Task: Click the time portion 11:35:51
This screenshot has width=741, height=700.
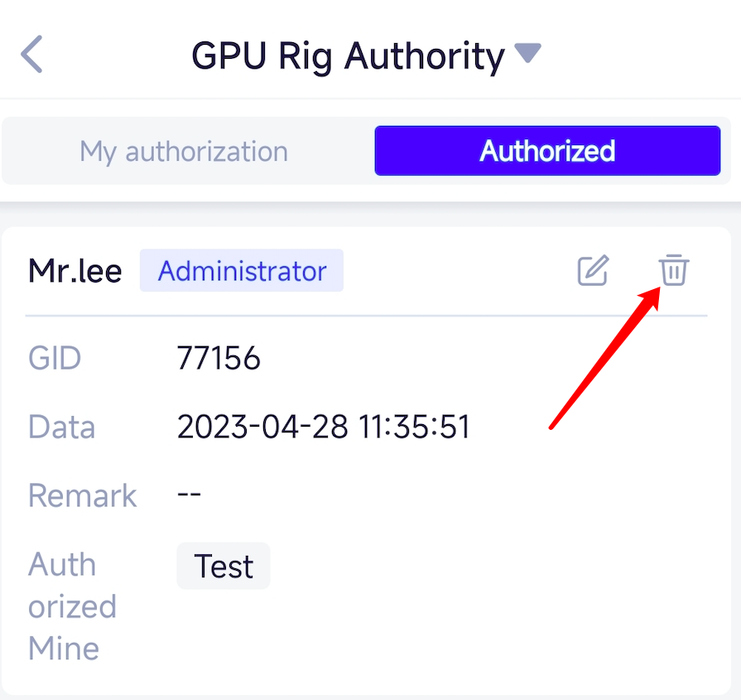Action: tap(414, 427)
